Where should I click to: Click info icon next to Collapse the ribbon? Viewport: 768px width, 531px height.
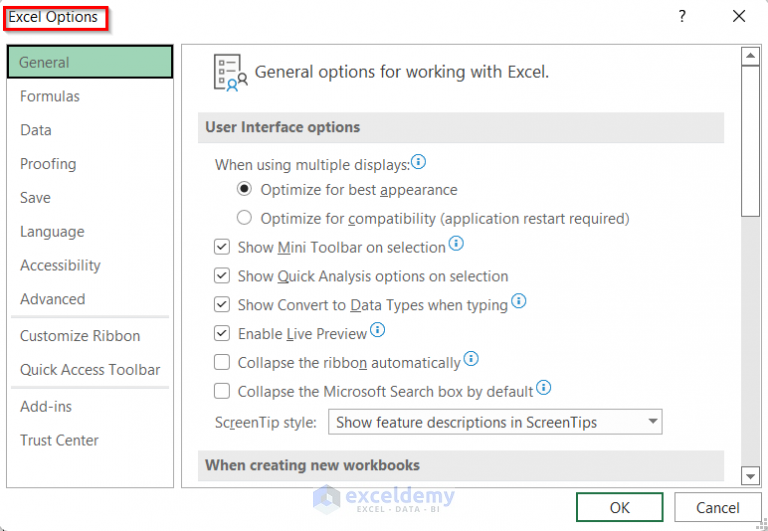coord(472,359)
